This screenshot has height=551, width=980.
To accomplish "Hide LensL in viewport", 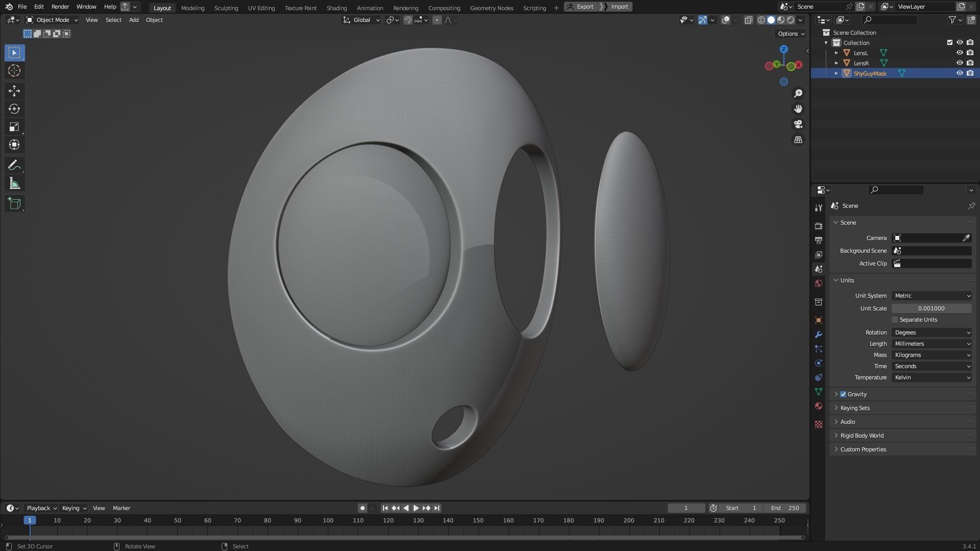I will pyautogui.click(x=960, y=53).
